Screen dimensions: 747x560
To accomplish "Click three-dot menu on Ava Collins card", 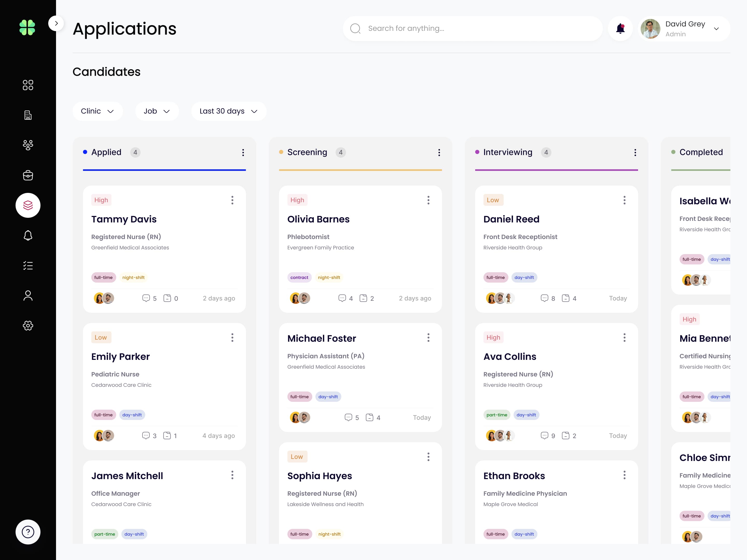I will click(x=624, y=338).
